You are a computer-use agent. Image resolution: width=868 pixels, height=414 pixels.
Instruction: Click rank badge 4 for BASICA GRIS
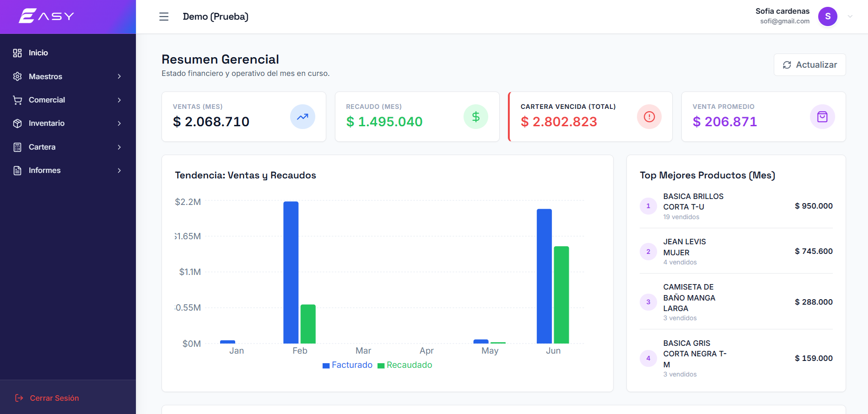[x=648, y=358]
